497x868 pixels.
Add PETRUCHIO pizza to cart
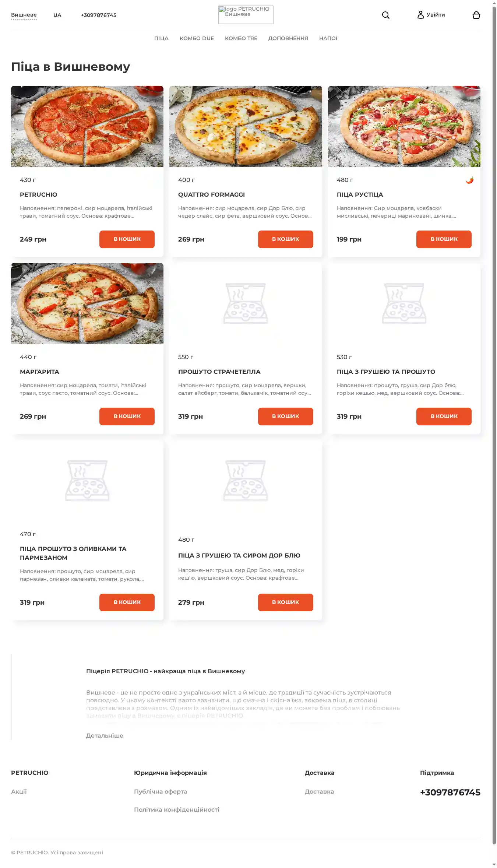(x=127, y=239)
